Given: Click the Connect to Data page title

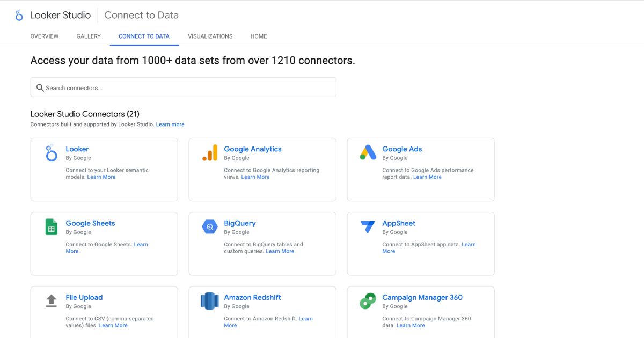Looking at the screenshot, I should (141, 15).
